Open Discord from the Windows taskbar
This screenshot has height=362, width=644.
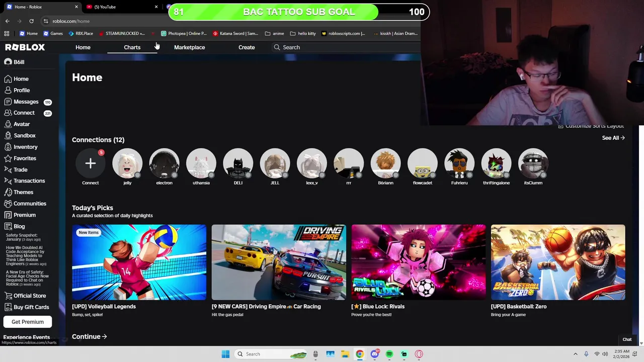[x=374, y=354]
